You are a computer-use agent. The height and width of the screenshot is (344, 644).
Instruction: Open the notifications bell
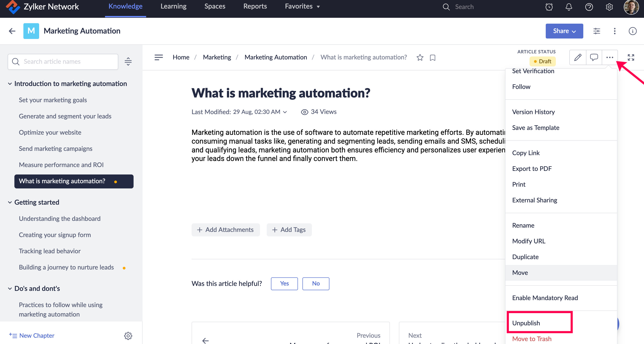tap(569, 7)
